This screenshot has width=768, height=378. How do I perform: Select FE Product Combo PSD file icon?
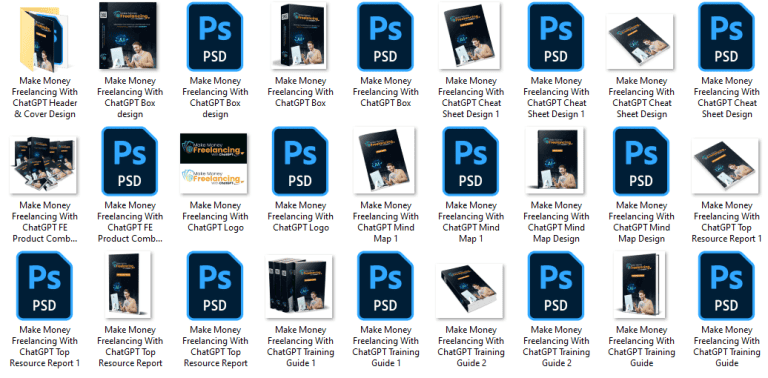point(130,161)
